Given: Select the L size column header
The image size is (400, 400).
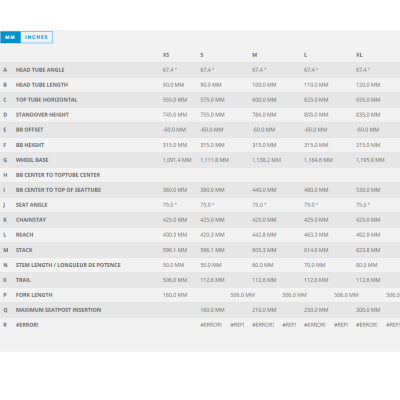Looking at the screenshot, I should point(305,55).
